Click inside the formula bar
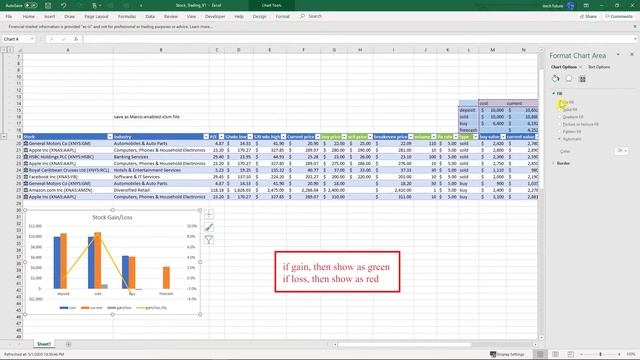The height and width of the screenshot is (360, 640). pos(357,39)
